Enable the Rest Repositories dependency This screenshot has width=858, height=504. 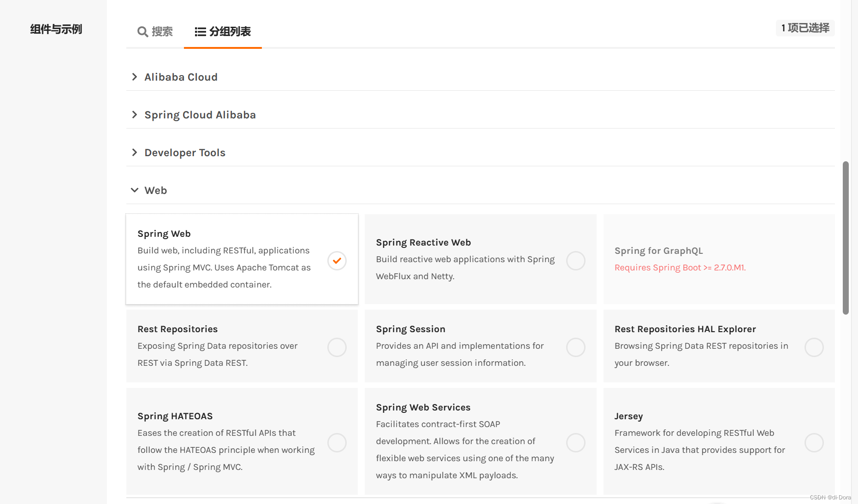tap(337, 347)
